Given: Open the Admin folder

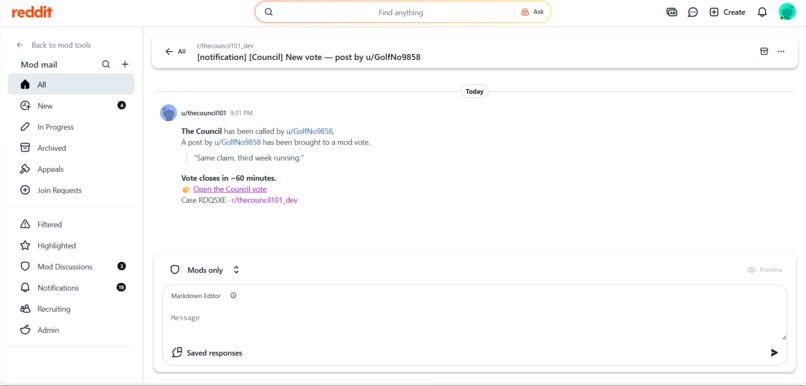Looking at the screenshot, I should pos(71,329).
